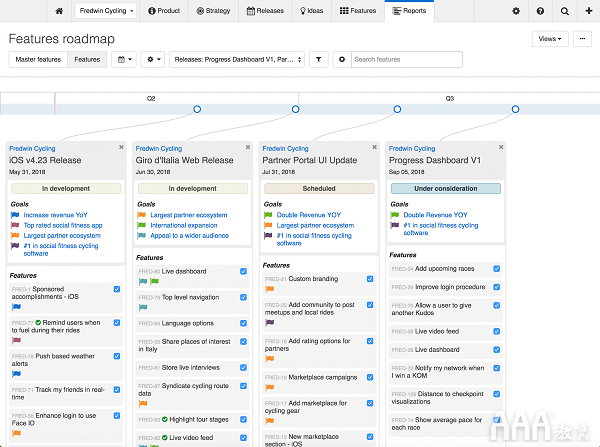Open the filter funnel button

318,59
